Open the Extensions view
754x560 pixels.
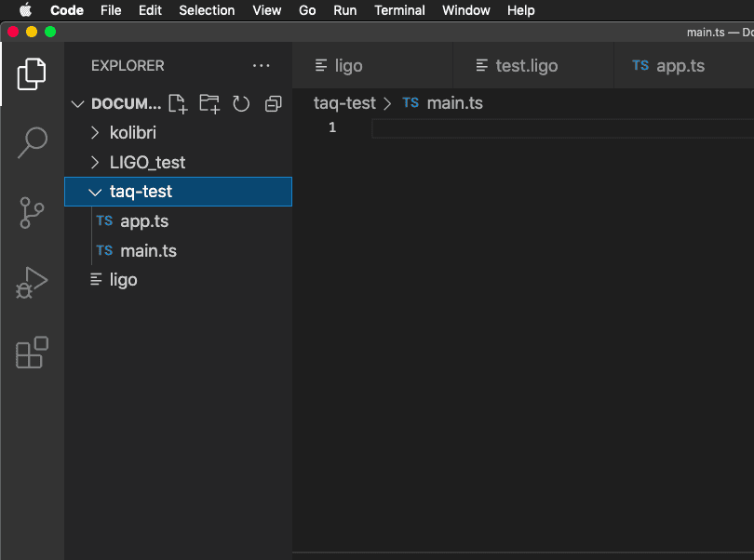(32, 353)
